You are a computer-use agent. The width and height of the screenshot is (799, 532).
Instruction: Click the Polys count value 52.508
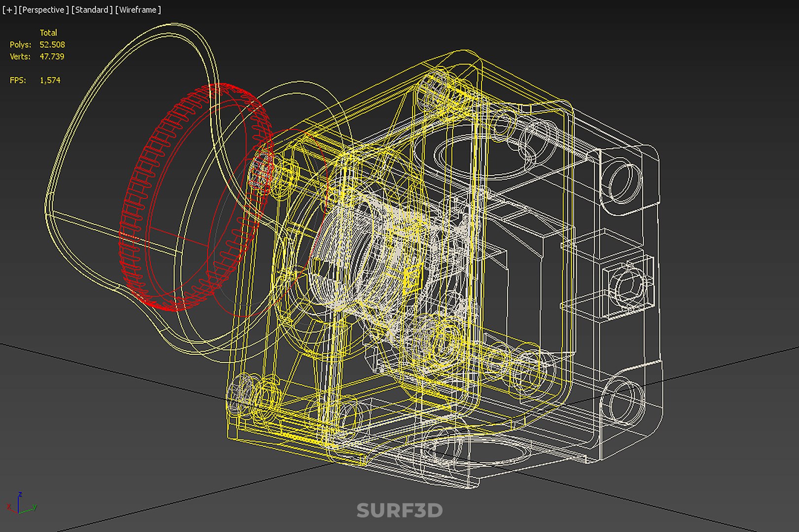52,44
